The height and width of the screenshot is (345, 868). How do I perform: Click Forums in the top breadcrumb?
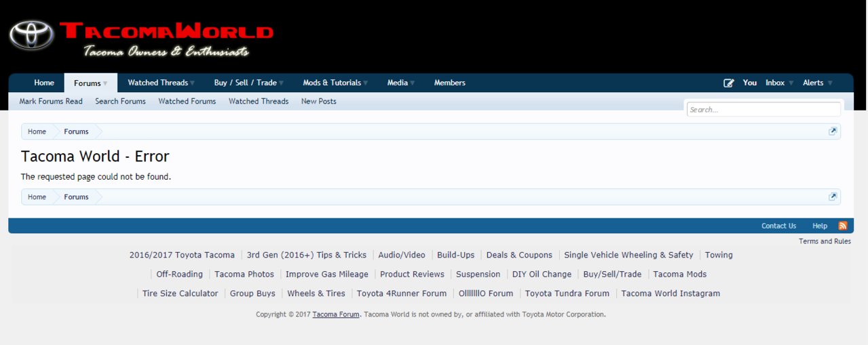point(76,131)
